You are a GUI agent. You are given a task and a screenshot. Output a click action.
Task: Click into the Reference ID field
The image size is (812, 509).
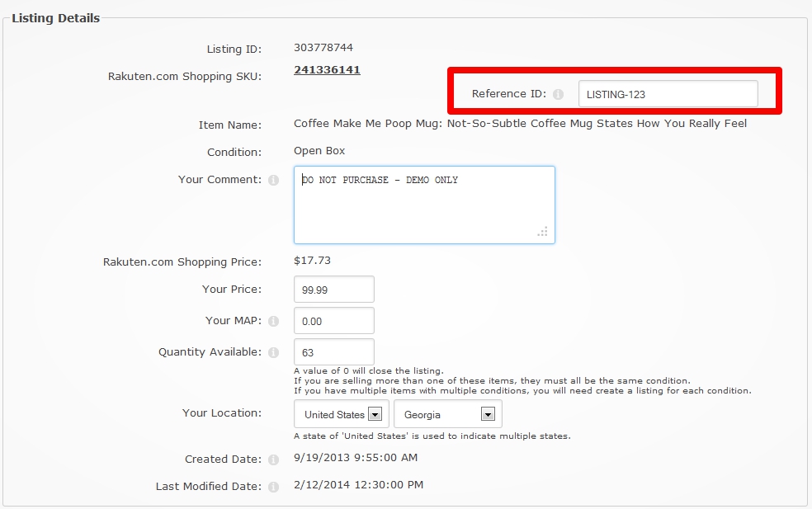coord(668,94)
